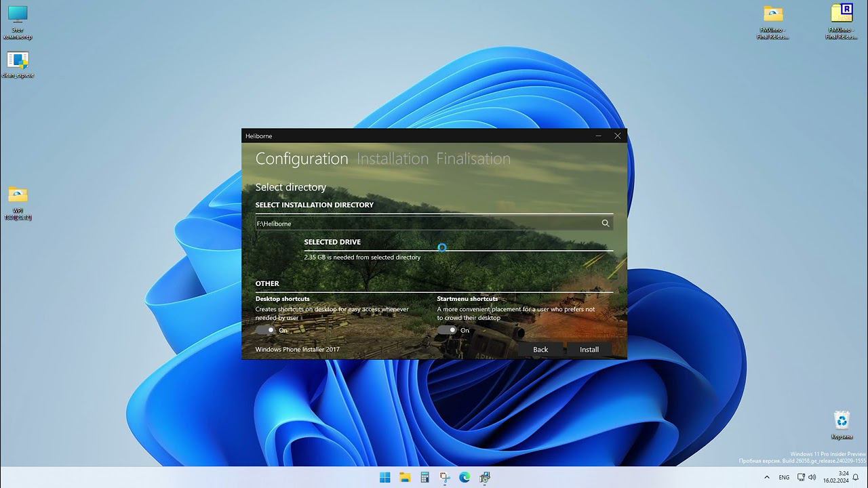Toggle the Startmenu shortcuts switch
This screenshot has height=488, width=868.
click(x=447, y=330)
